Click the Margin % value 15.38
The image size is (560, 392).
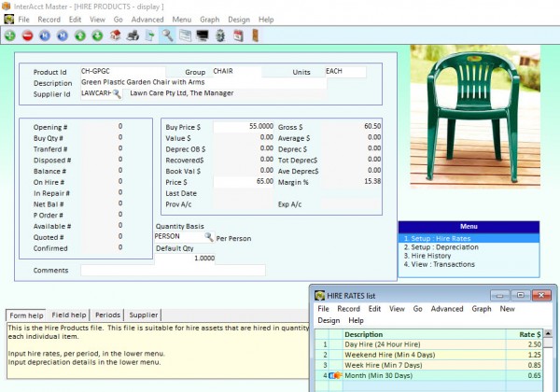click(x=372, y=181)
